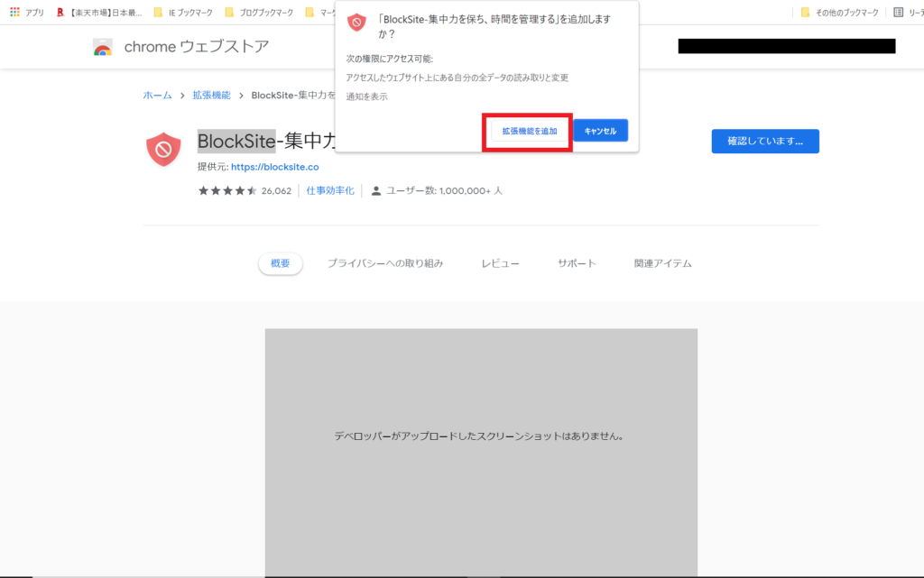Click the ユーザー数: 1,000,000+ 人 text
Screen dimensions: 924x578
pyautogui.click(x=444, y=190)
